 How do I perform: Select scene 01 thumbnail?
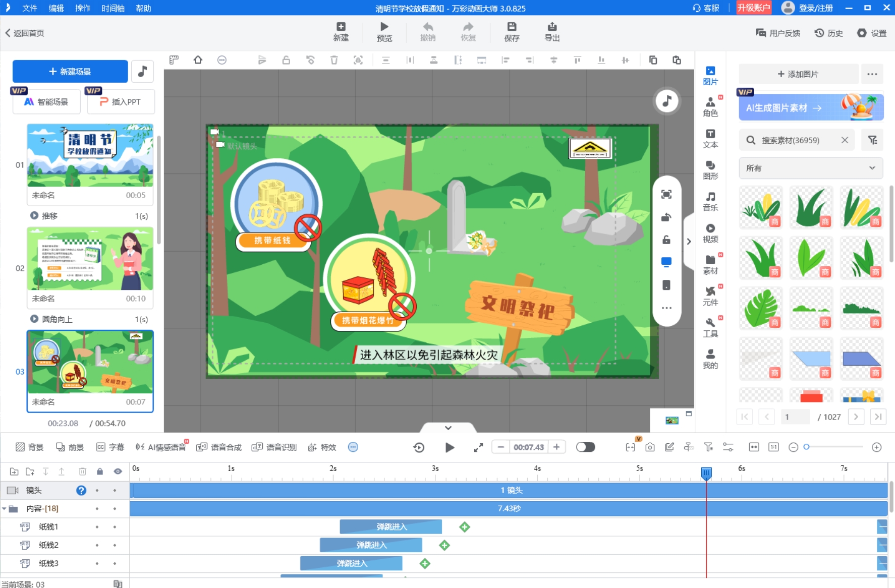tap(90, 155)
